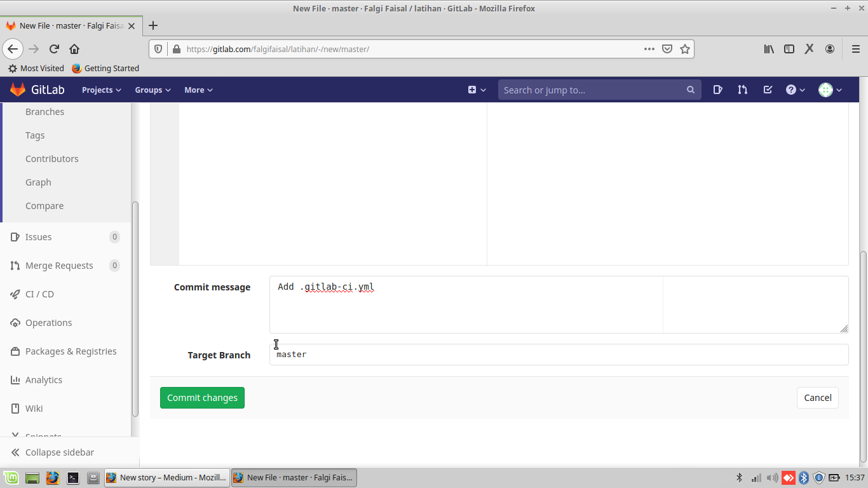Open the GitLab homepage via the logo
The height and width of the screenshot is (488, 868).
tap(37, 90)
